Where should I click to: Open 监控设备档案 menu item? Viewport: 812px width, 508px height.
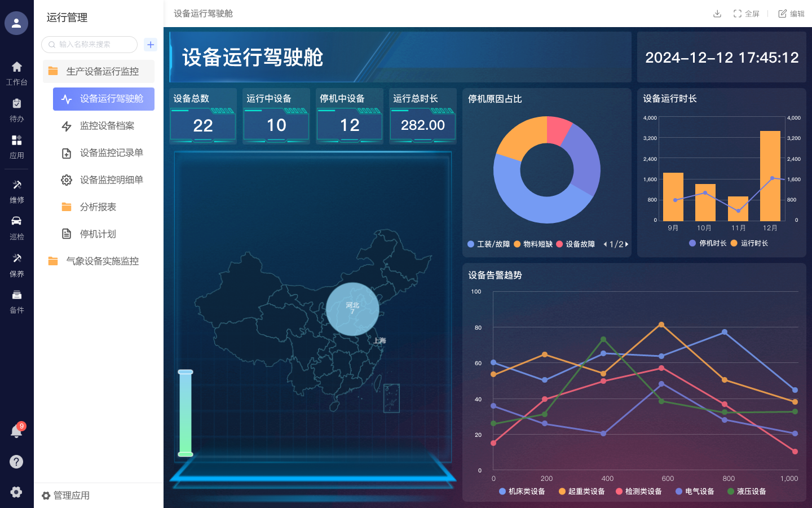(104, 125)
